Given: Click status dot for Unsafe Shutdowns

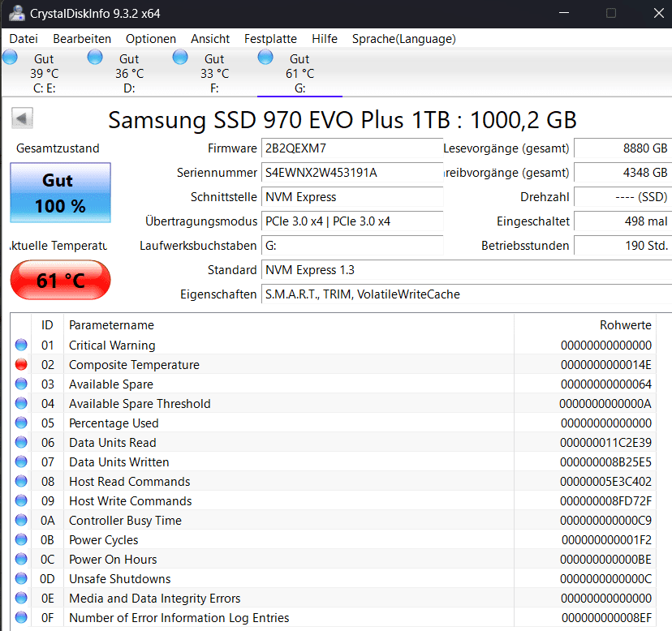Looking at the screenshot, I should 21,579.
